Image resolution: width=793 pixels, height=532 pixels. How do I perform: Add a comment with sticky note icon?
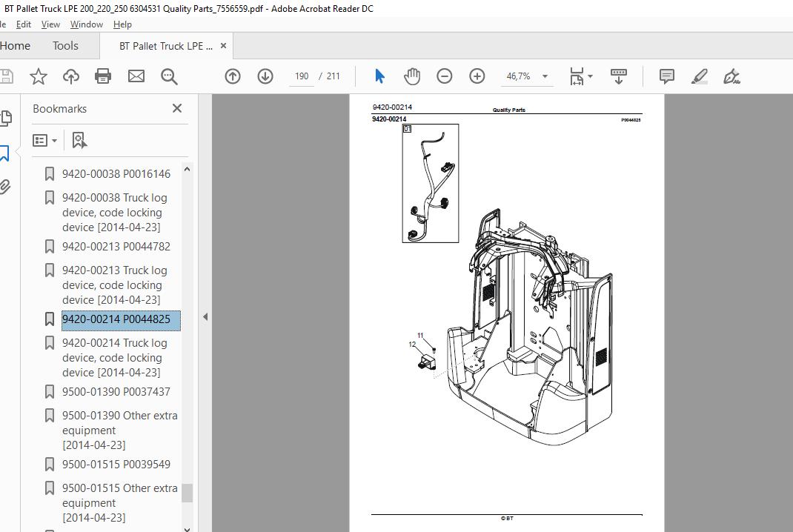pos(666,76)
